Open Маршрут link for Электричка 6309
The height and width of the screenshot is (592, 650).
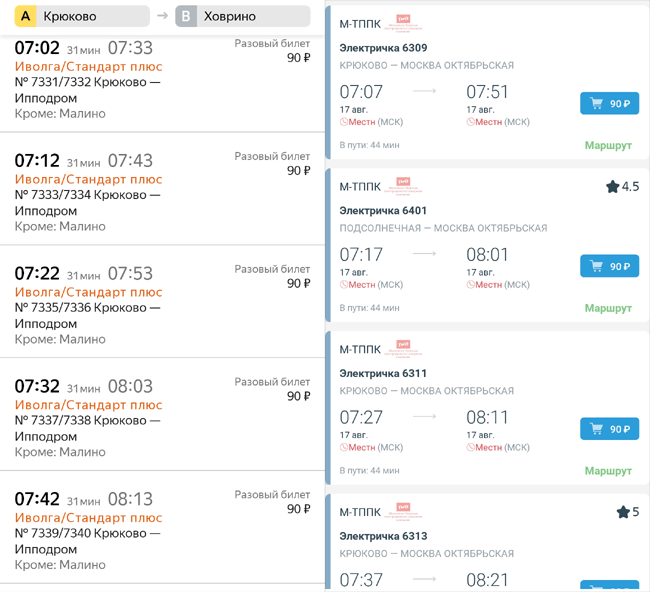[608, 145]
